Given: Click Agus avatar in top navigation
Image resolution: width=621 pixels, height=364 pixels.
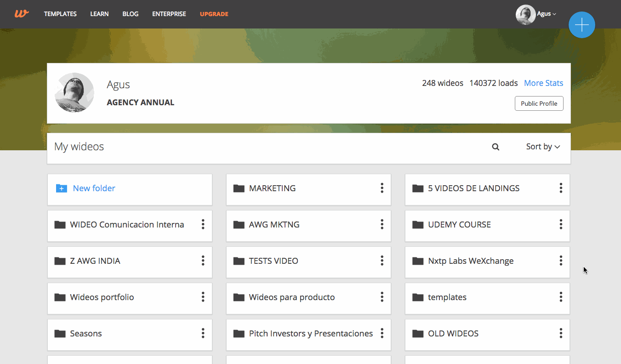Looking at the screenshot, I should (x=525, y=14).
